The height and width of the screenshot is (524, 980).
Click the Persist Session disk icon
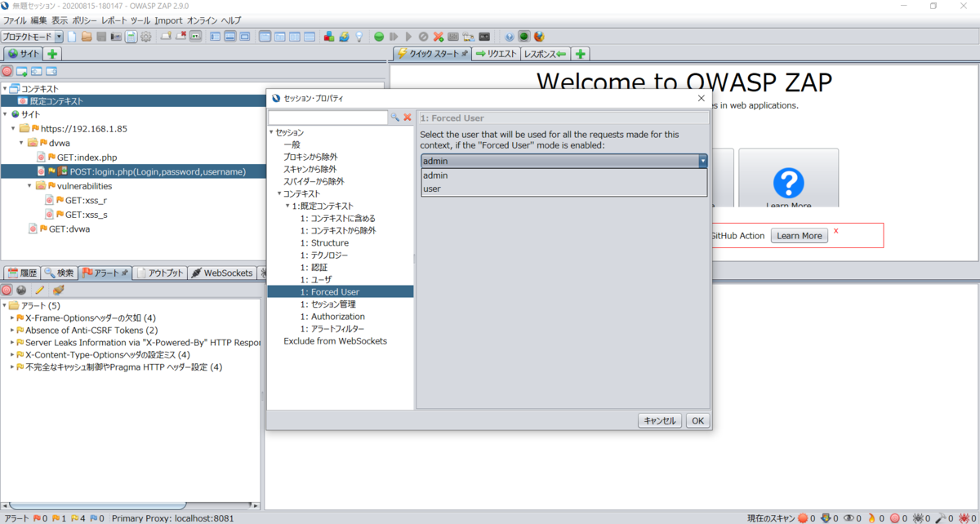101,37
